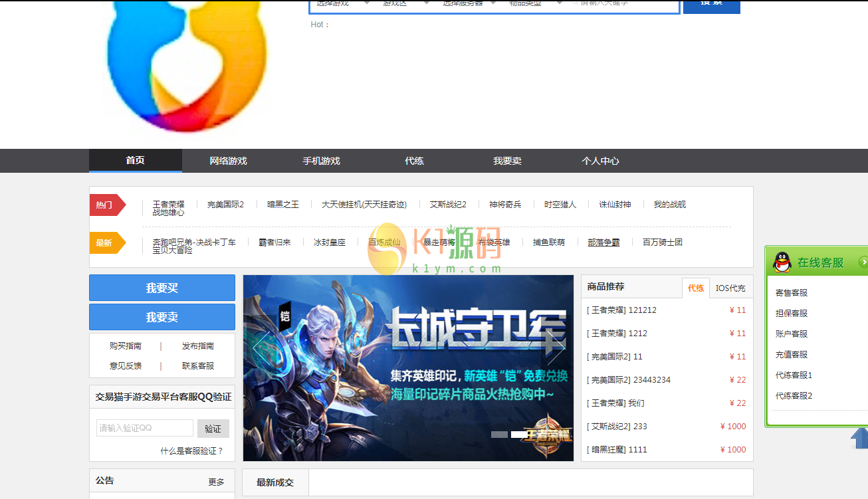The height and width of the screenshot is (499, 868).
Task: Open hot game 大天使挂机(天天挂奇迹)
Action: click(x=364, y=205)
